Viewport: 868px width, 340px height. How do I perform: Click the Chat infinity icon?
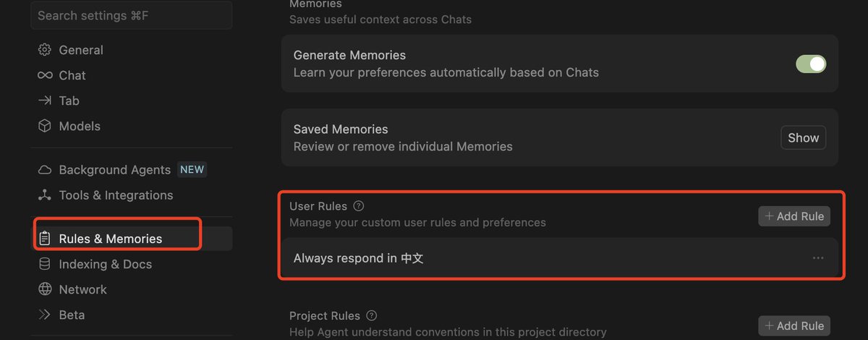(x=45, y=75)
